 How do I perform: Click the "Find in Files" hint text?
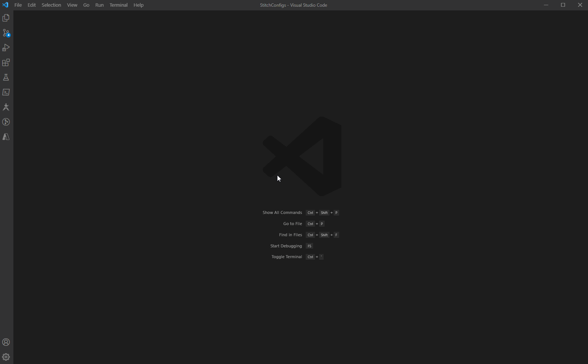click(290, 235)
